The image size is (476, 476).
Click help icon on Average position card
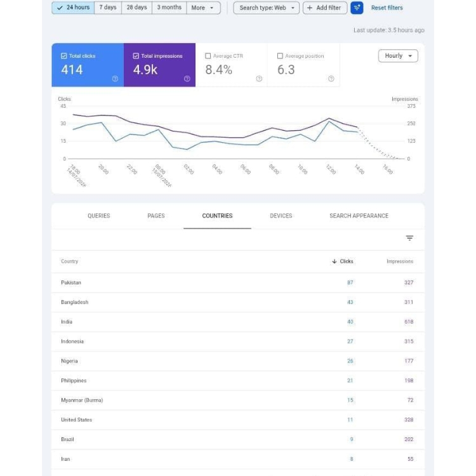point(331,79)
